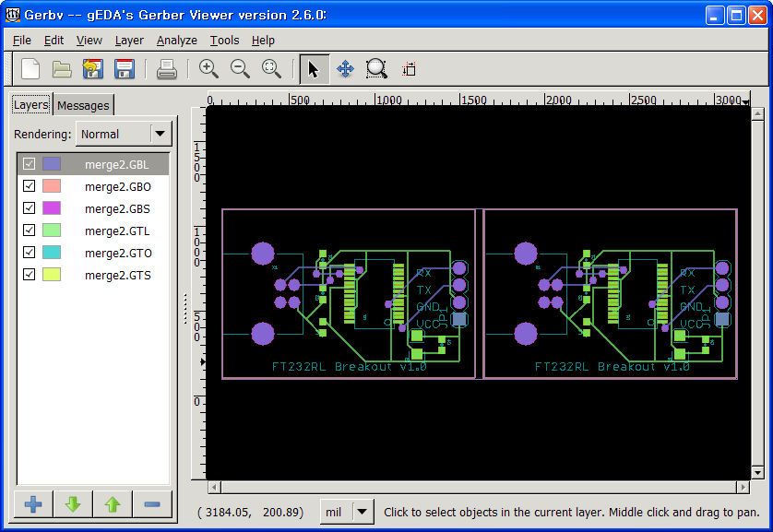Open the Tools menu

[x=224, y=41]
